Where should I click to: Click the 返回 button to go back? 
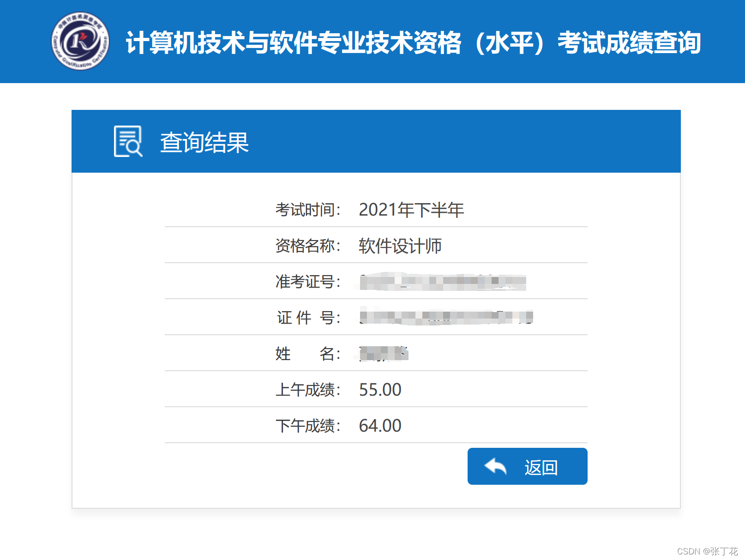(528, 466)
